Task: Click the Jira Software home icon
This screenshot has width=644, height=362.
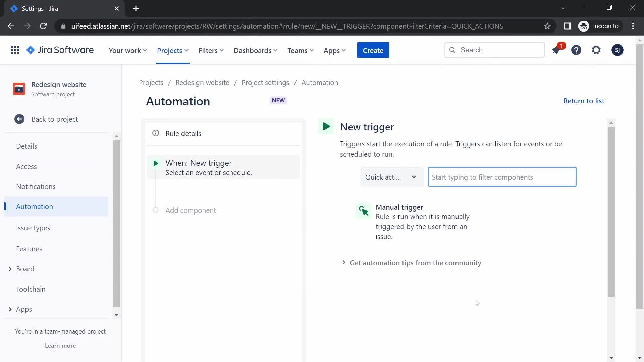Action: (30, 50)
